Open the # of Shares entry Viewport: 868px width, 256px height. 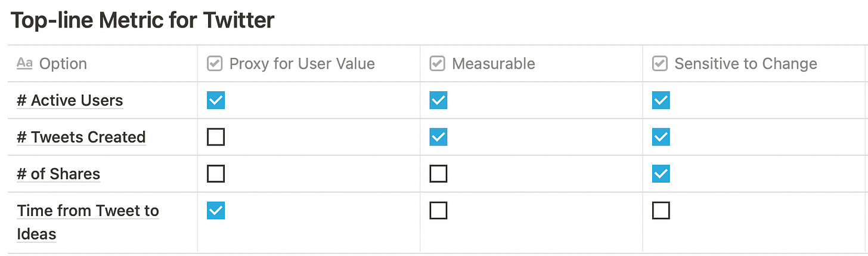[x=58, y=174]
